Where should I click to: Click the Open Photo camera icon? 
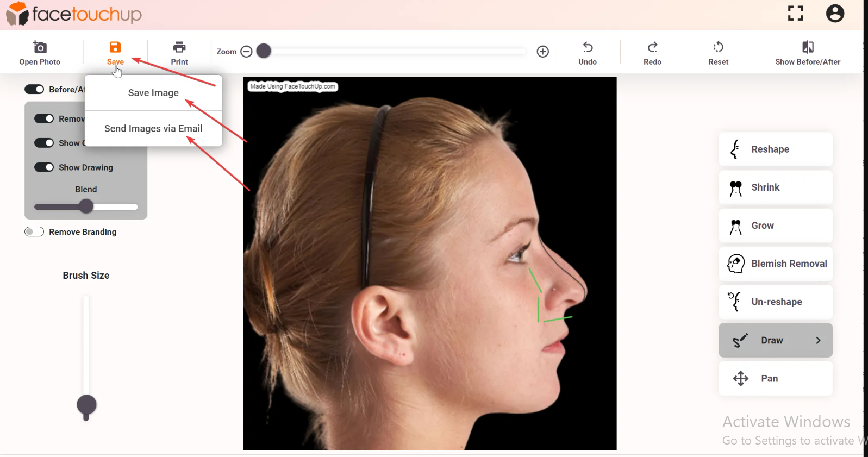pos(40,47)
